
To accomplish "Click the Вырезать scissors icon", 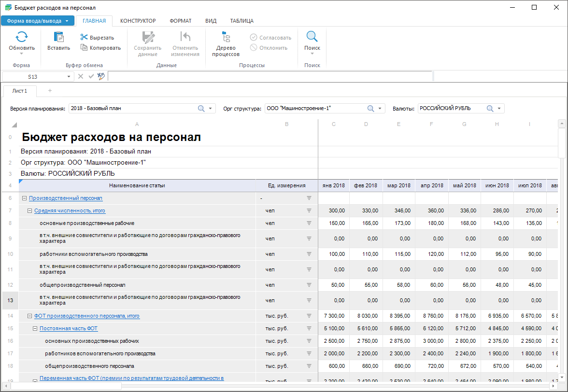I will coord(84,38).
